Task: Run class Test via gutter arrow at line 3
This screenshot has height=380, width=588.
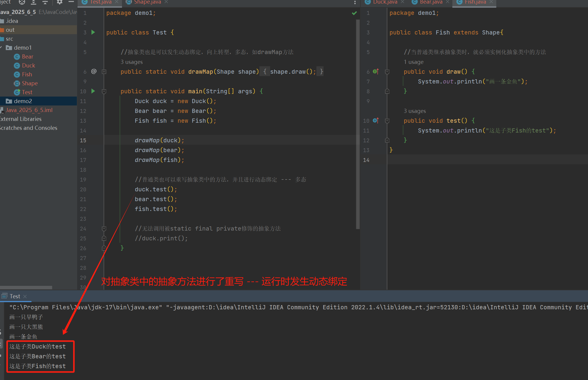Action: (93, 32)
